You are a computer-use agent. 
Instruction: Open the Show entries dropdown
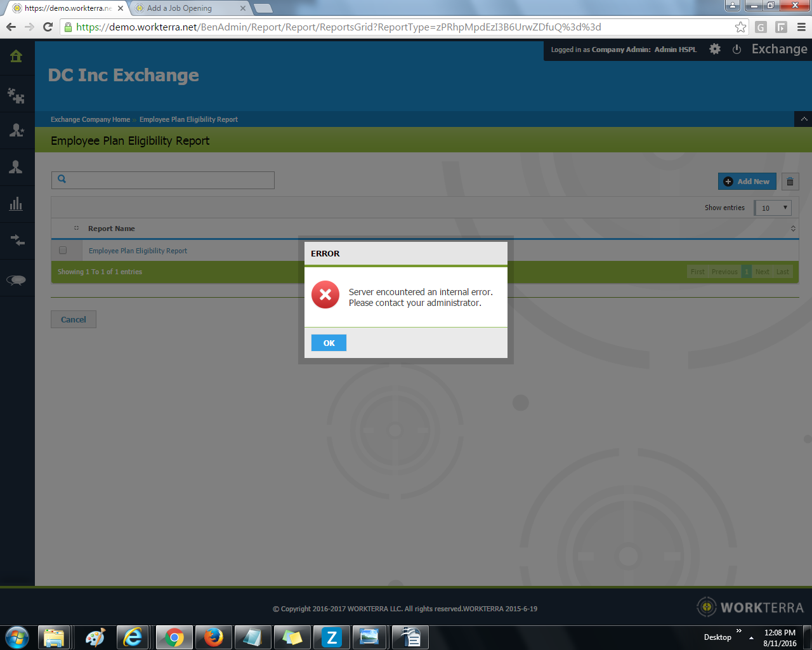tap(773, 208)
